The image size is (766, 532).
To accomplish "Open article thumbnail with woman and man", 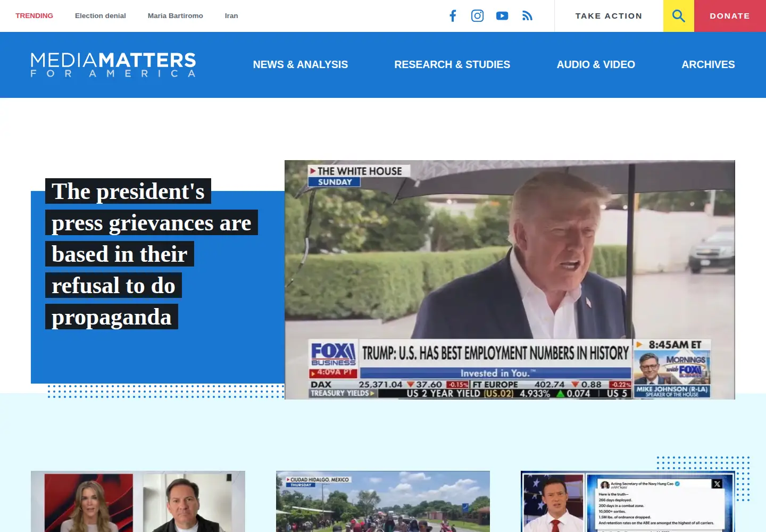I will [138, 501].
